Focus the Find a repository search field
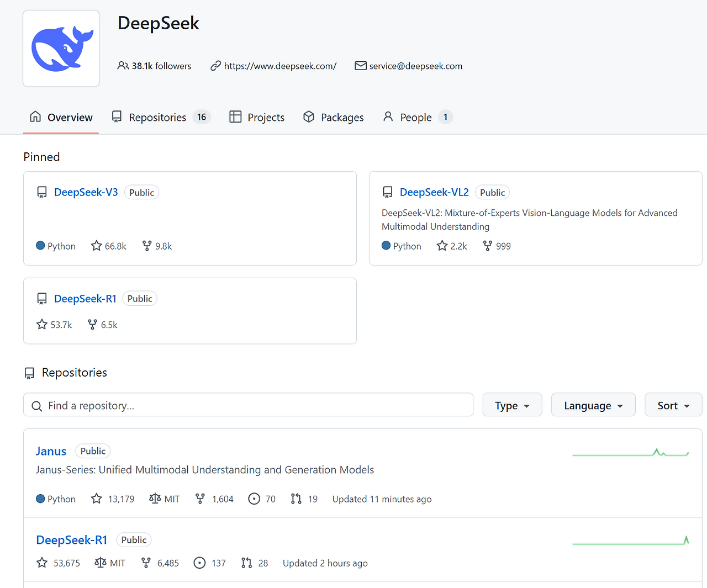 (x=248, y=405)
